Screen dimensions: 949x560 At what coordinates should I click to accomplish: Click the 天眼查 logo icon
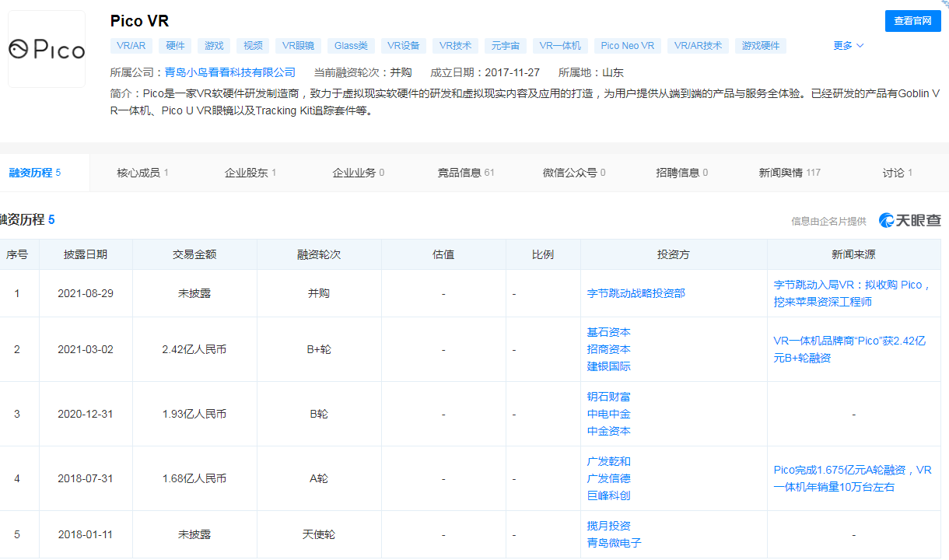pos(886,221)
